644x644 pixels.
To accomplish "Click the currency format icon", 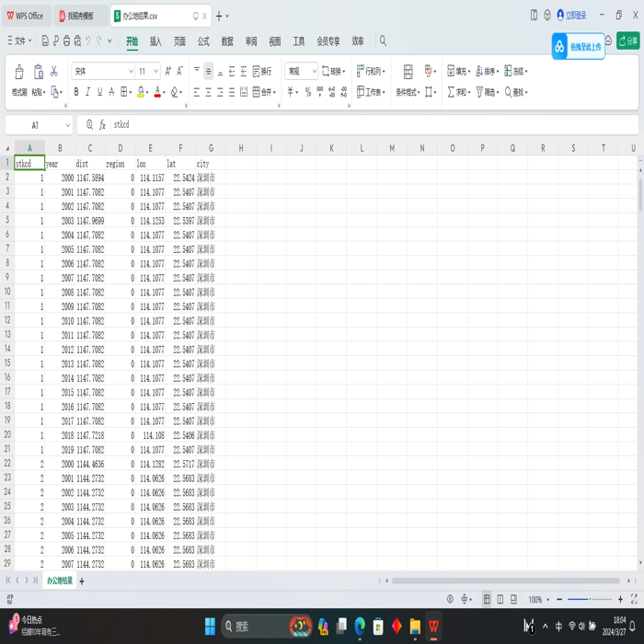I will click(290, 92).
